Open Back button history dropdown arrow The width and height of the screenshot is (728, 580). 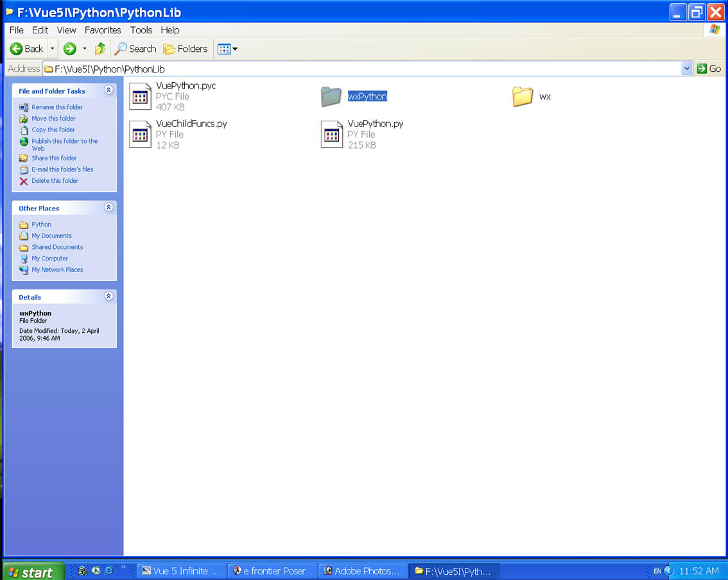53,49
